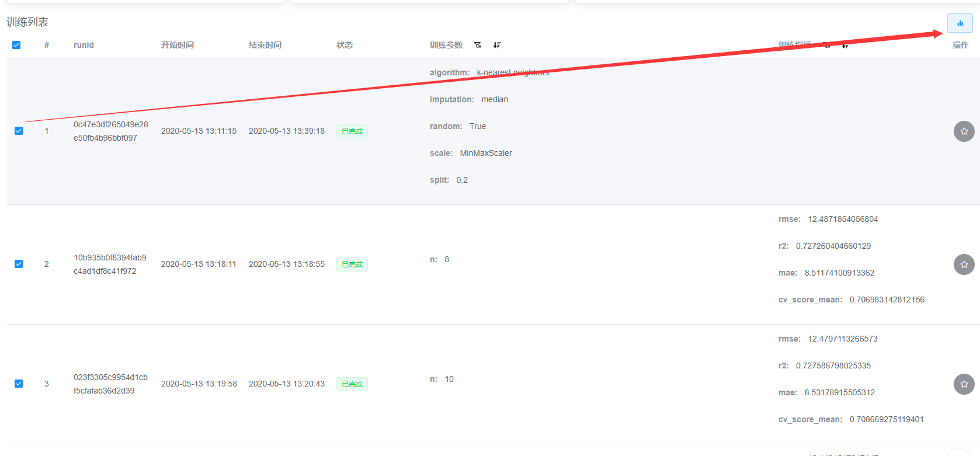Viewport: 980px width, 456px height.
Task: Uncheck the checkbox for run 3
Action: (19, 384)
